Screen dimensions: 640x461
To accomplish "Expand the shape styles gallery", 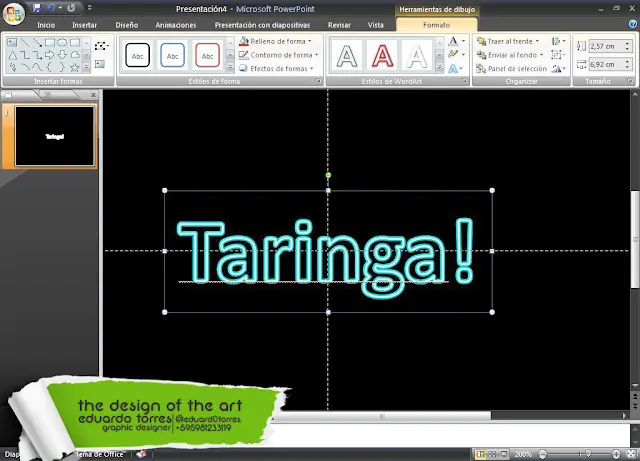I will [x=230, y=68].
